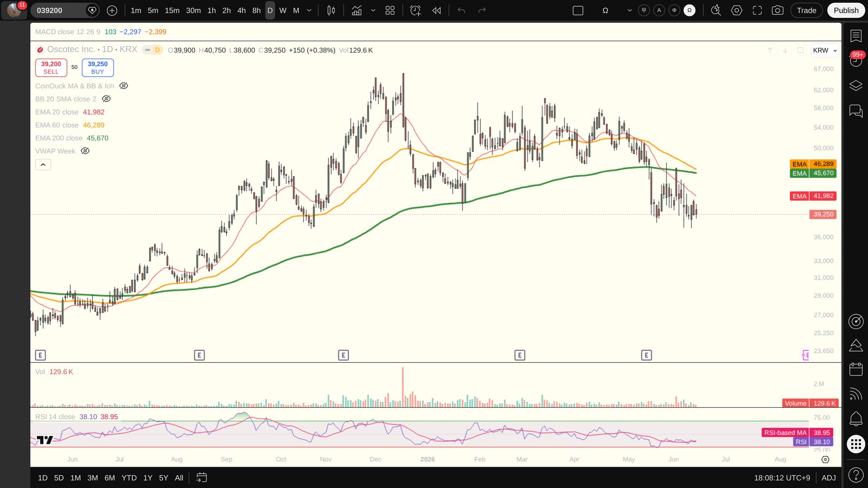The image size is (868, 488).
Task: Select the 6M date range
Action: point(110,478)
